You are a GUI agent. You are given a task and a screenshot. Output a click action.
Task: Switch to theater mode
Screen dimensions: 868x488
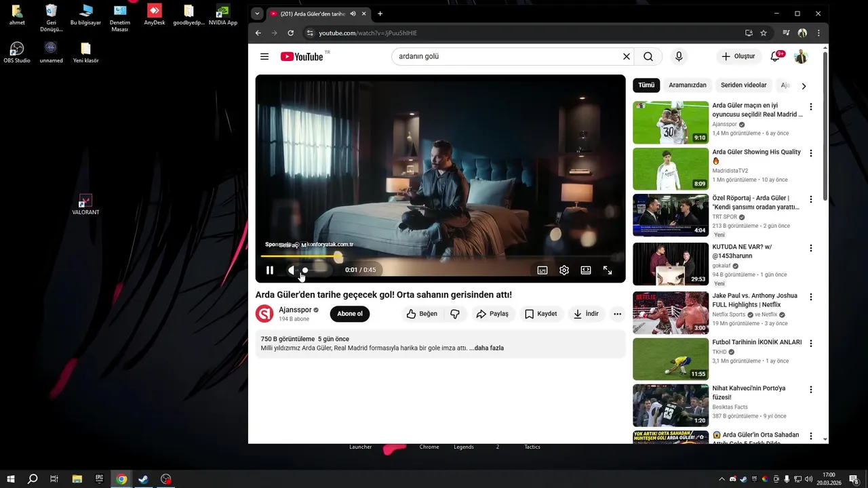586,270
